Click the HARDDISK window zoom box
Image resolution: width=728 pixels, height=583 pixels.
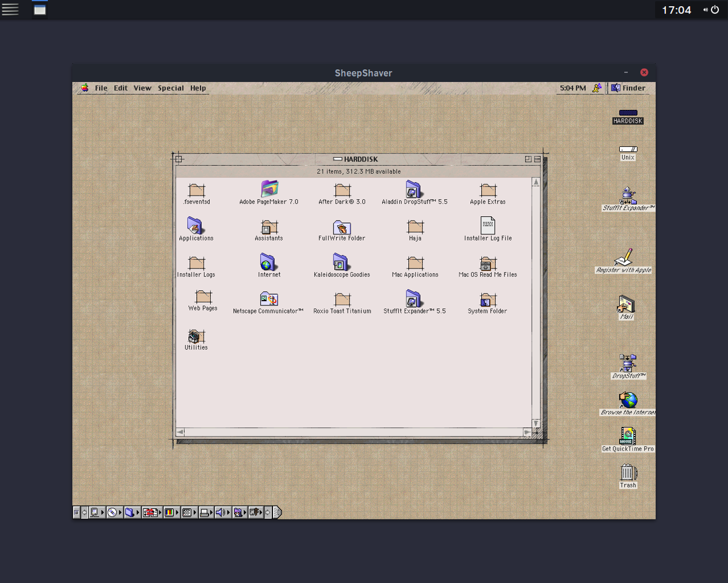(528, 159)
